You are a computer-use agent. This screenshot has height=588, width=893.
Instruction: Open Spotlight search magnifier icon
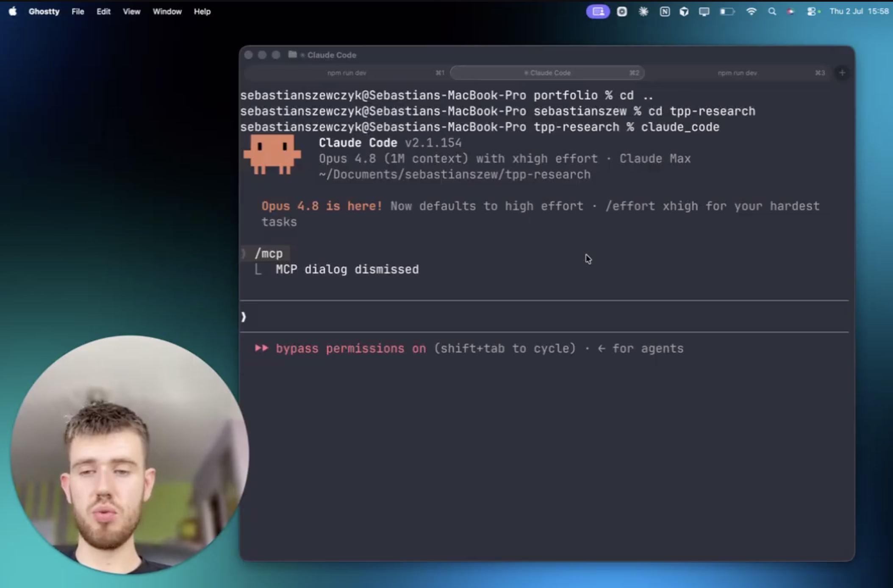pos(772,11)
